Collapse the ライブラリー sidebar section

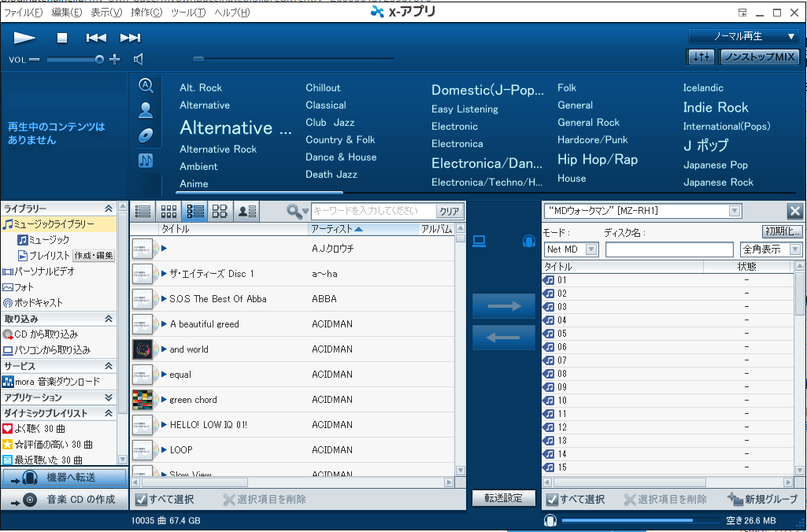coord(109,209)
